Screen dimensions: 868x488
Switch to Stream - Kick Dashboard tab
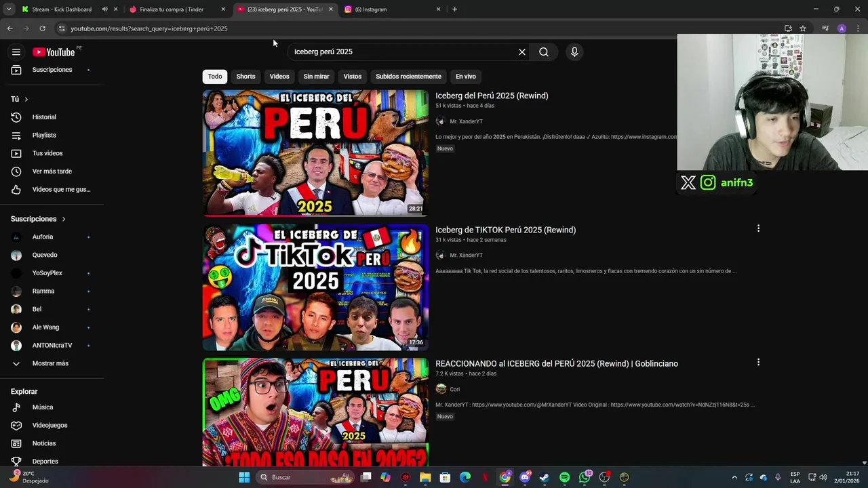pyautogui.click(x=61, y=9)
